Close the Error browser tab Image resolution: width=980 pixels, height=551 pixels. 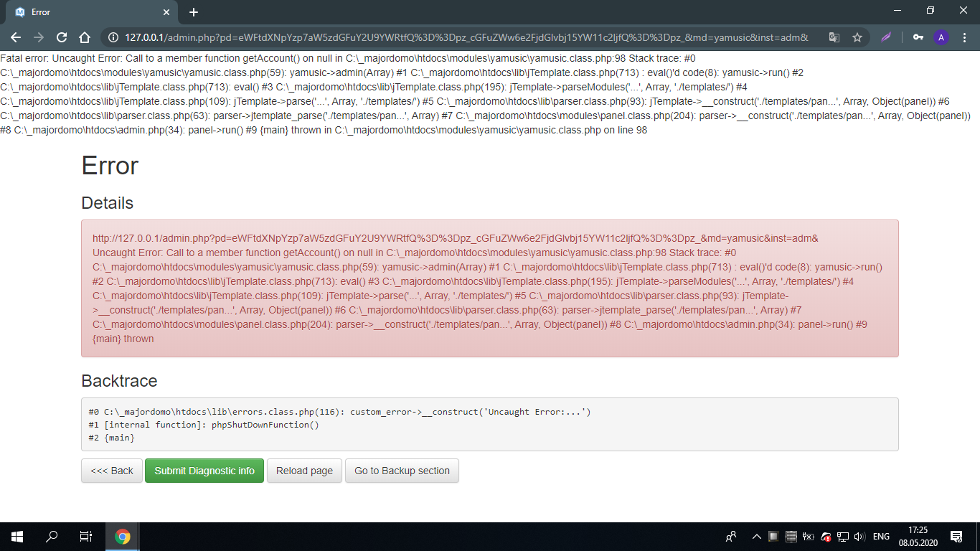[166, 12]
